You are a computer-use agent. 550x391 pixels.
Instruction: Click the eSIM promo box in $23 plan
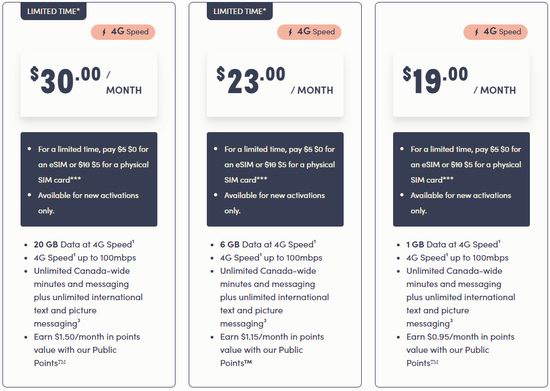(x=275, y=179)
